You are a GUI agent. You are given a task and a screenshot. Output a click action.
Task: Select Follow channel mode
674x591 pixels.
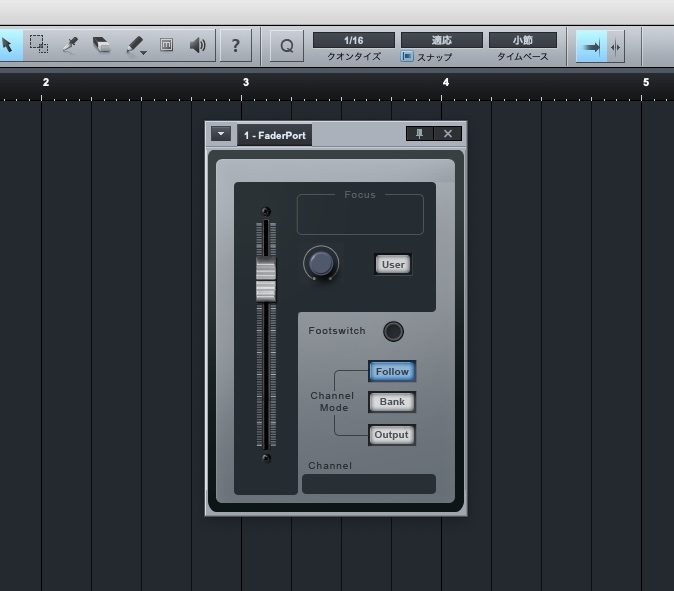pyautogui.click(x=392, y=371)
